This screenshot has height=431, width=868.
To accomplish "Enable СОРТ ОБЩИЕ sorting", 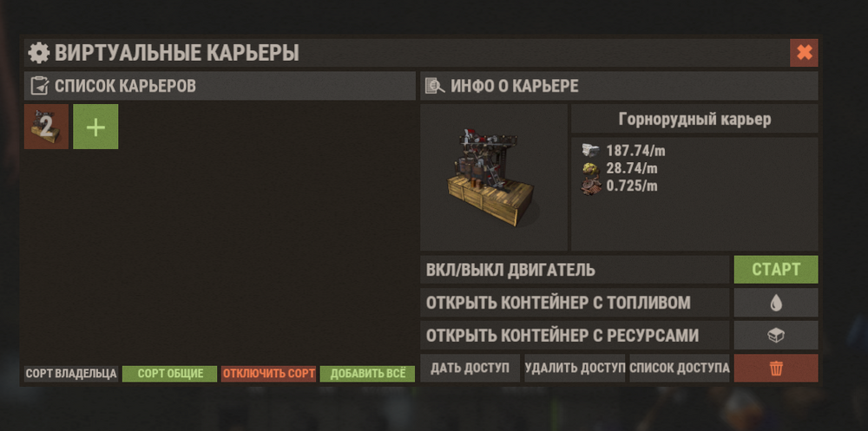I will coord(170,374).
